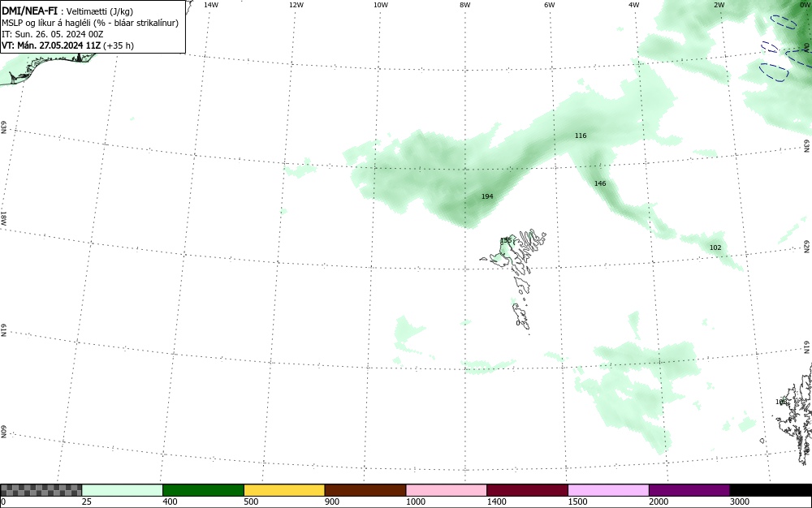Click the Shetland coastline outline
The image size is (812, 508).
coord(795,414)
